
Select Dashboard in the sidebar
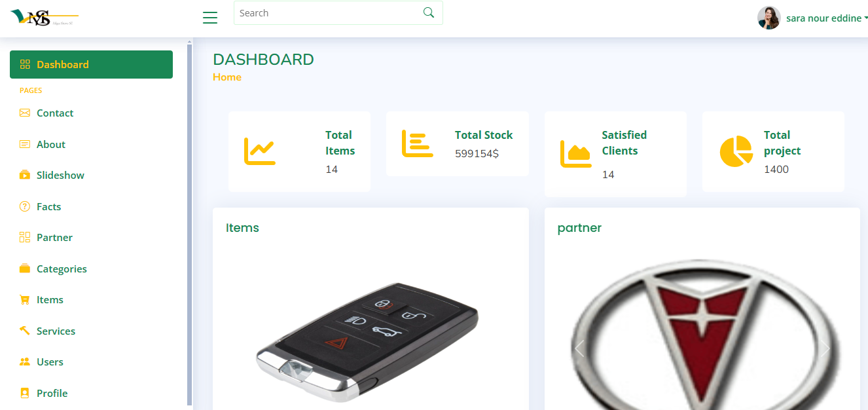click(91, 64)
